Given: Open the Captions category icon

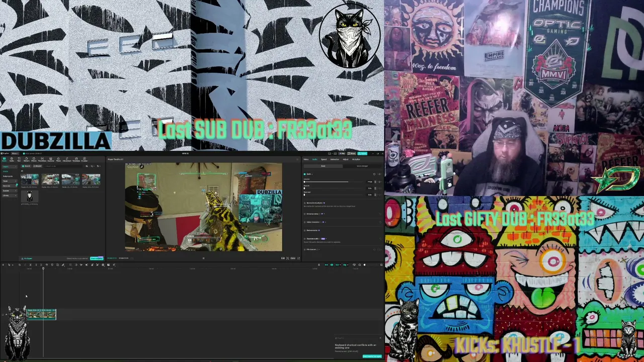Looking at the screenshot, I should click(x=51, y=160).
